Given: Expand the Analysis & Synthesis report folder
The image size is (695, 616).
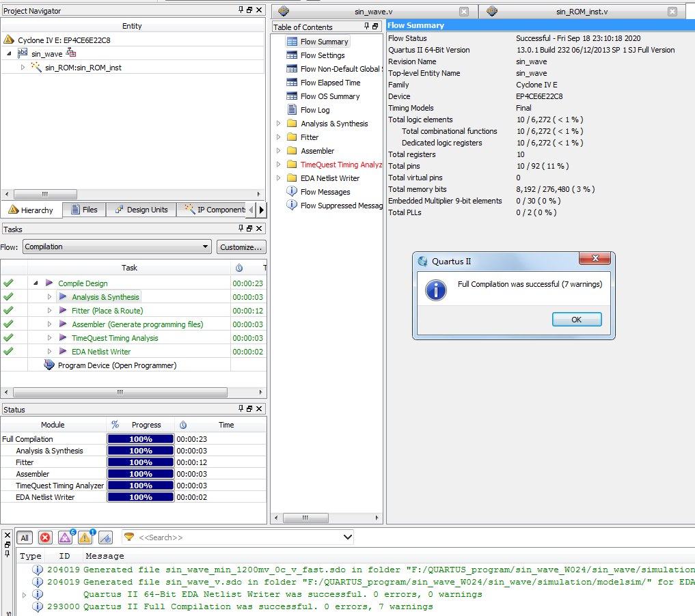Looking at the screenshot, I should click(278, 124).
